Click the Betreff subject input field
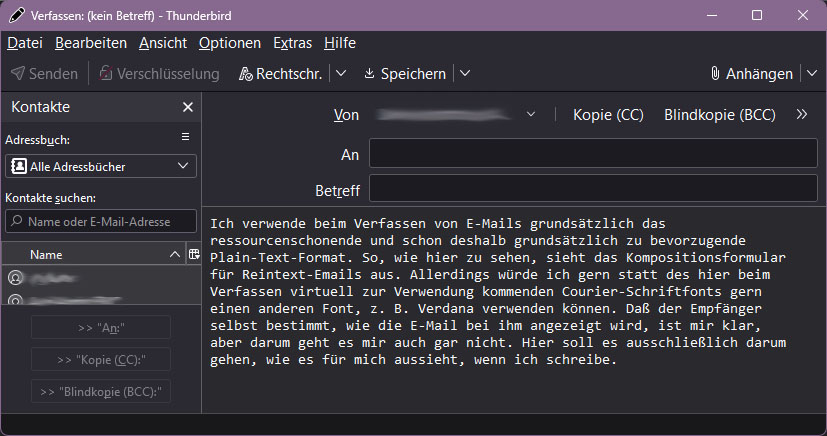 pyautogui.click(x=593, y=189)
